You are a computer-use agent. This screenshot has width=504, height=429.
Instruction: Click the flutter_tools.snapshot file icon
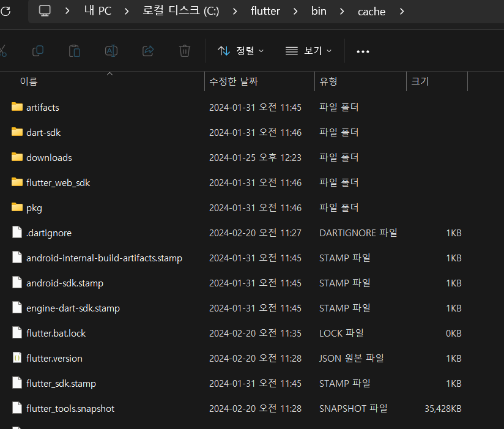[x=17, y=408]
